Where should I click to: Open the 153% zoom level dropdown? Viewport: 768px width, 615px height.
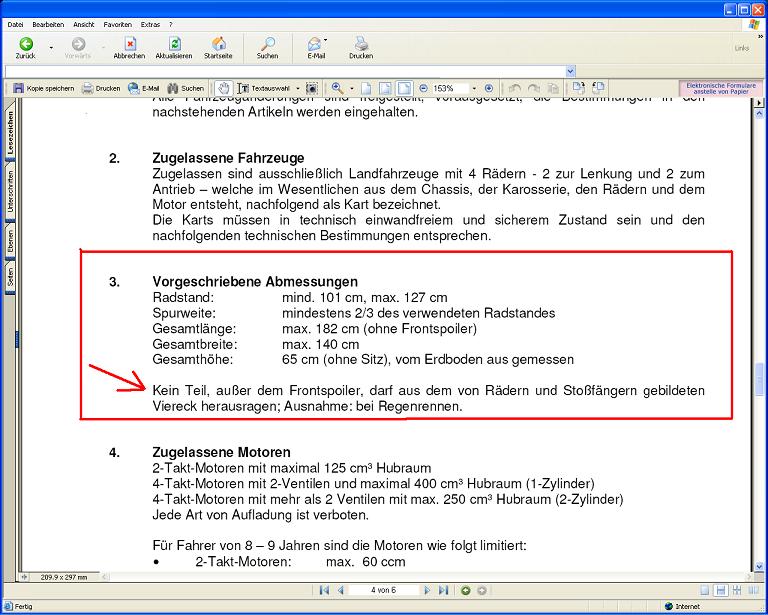[474, 89]
